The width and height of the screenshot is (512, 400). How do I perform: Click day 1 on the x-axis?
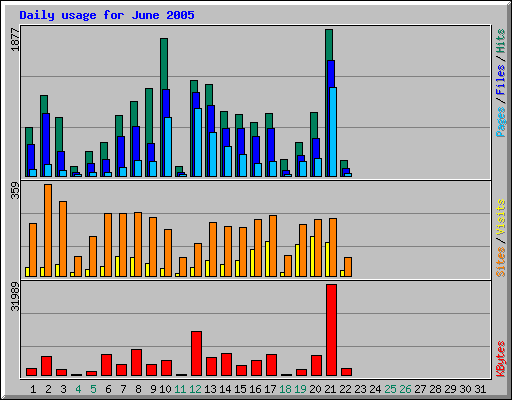point(33,389)
